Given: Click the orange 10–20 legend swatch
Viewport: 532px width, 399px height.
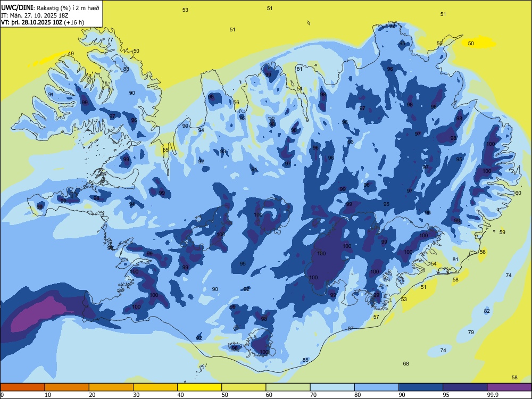Looking at the screenshot, I should (x=67, y=387).
